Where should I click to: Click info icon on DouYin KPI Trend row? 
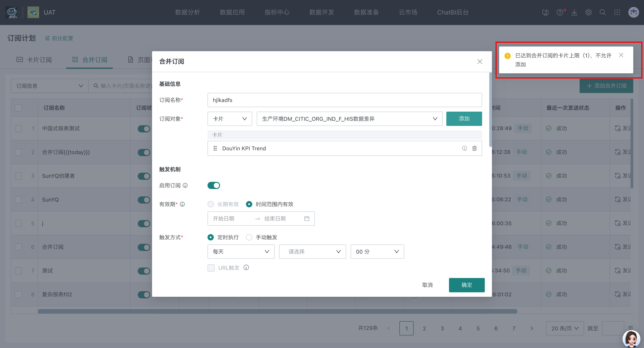[x=464, y=148]
